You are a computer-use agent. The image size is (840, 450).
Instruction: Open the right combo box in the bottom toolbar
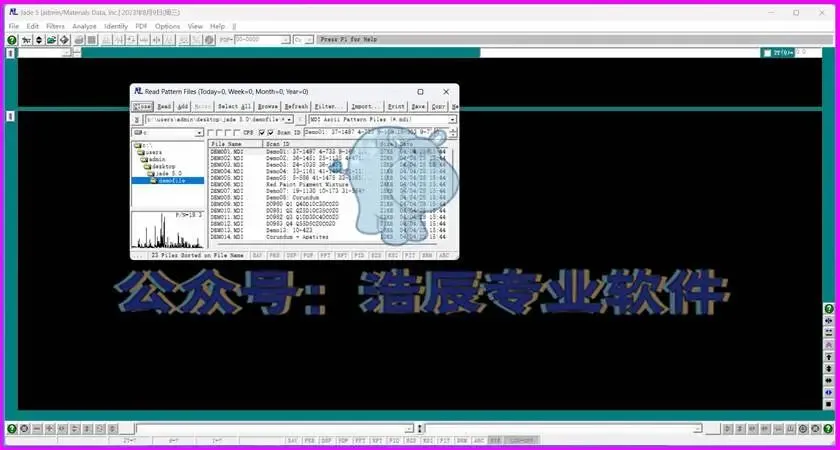(698, 429)
